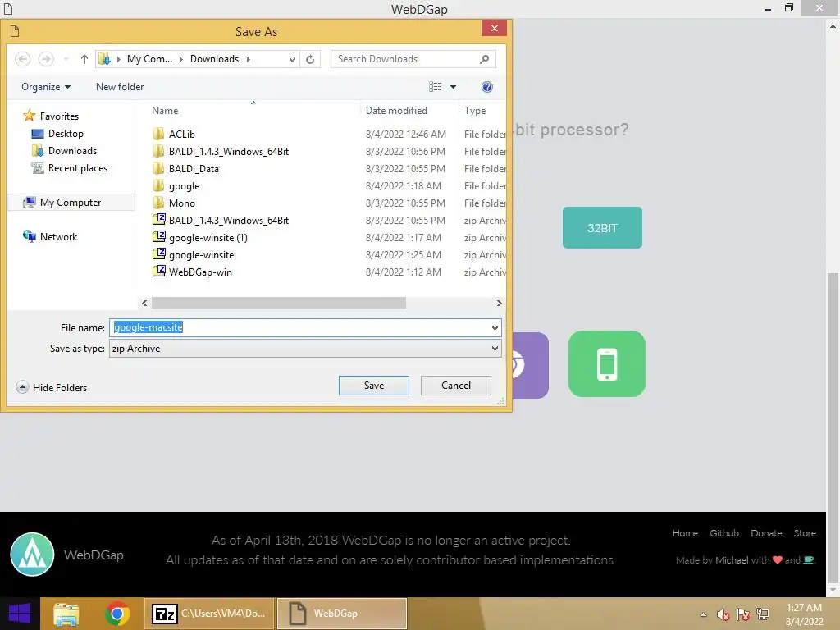840x630 pixels.
Task: Open the Organize dropdown menu
Action: tap(46, 87)
